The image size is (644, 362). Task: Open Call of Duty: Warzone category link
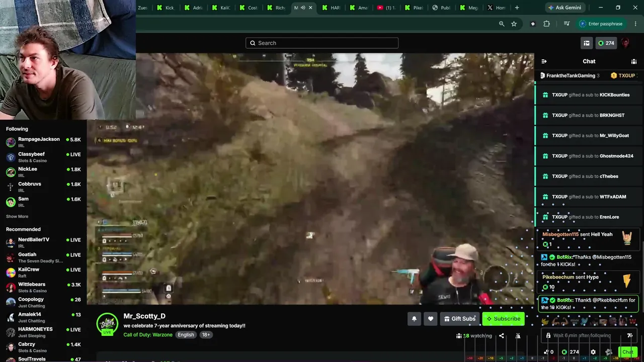pyautogui.click(x=148, y=335)
